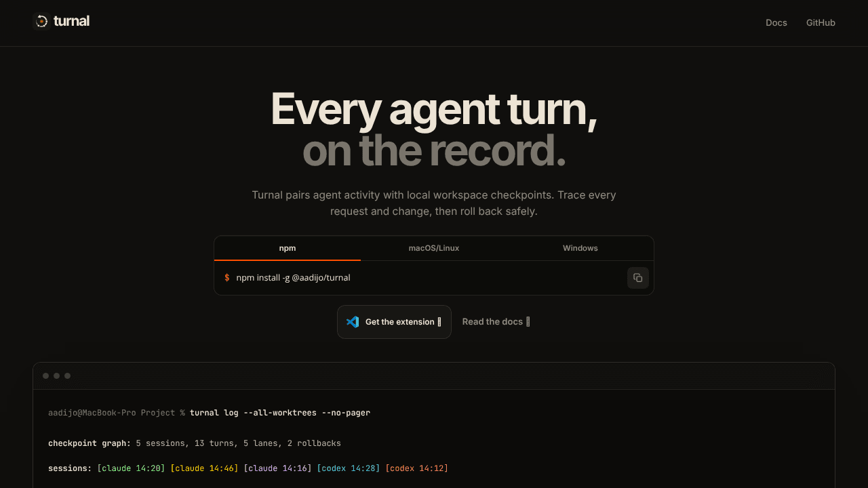Viewport: 868px width, 488px height.
Task: Click the checkpoint graph summary line
Action: coord(195,443)
